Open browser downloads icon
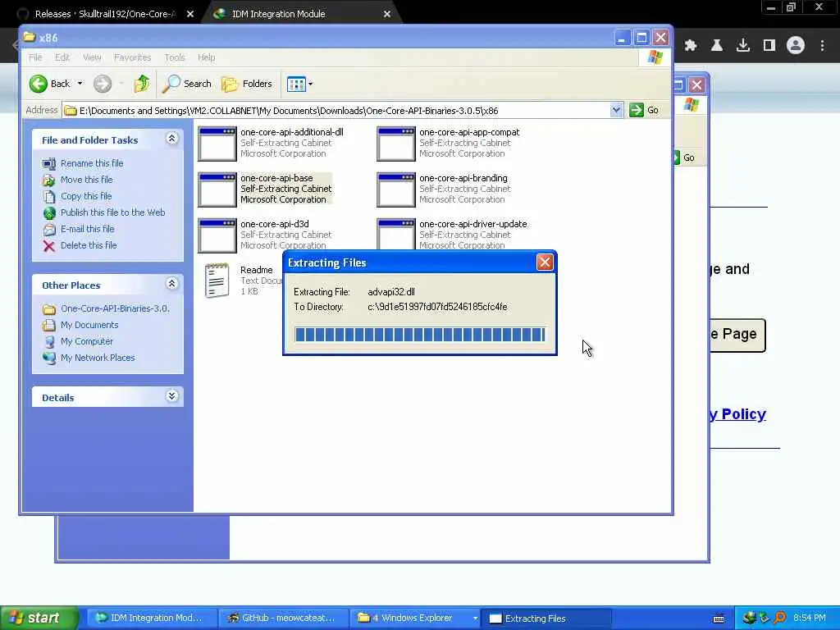Image resolution: width=840 pixels, height=630 pixels. 743,46
